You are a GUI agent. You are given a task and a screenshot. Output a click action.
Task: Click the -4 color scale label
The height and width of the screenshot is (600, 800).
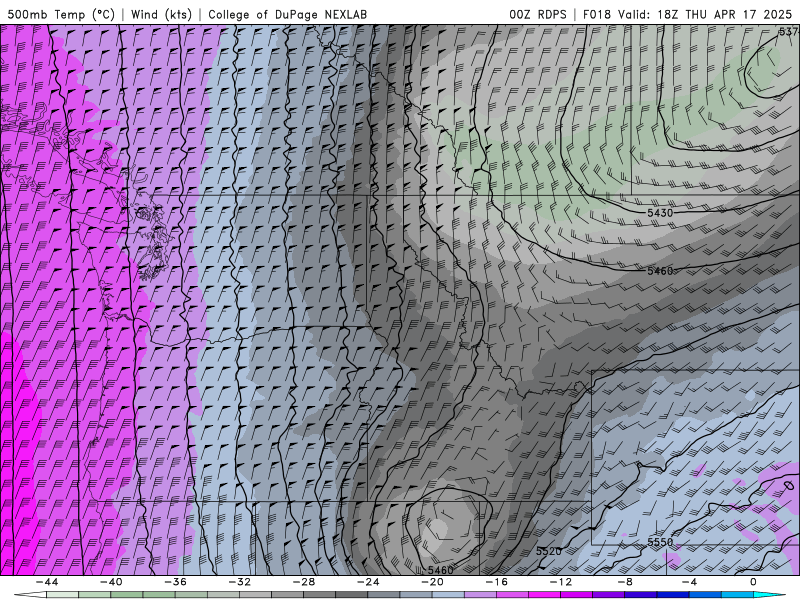[689, 582]
